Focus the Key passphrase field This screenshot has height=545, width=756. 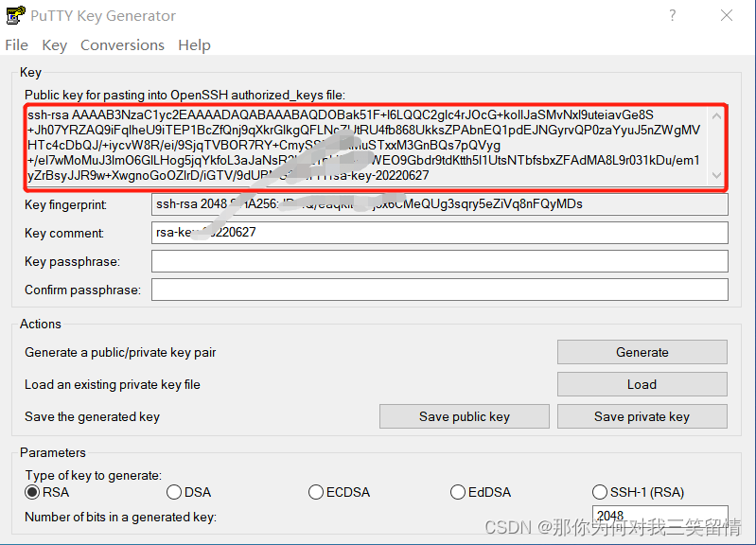click(440, 261)
